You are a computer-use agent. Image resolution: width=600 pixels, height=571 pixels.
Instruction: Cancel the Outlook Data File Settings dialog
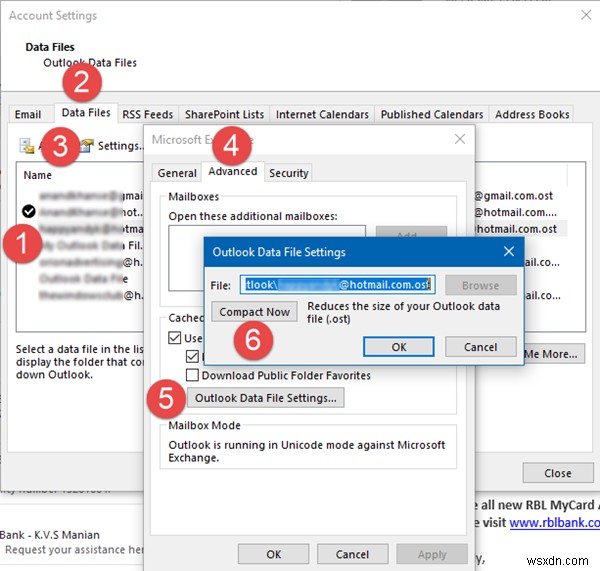coord(481,347)
